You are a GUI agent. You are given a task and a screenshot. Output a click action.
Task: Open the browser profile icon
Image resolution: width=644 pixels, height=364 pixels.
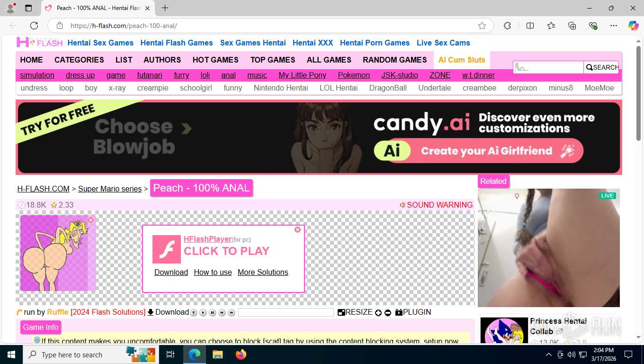(x=10, y=8)
